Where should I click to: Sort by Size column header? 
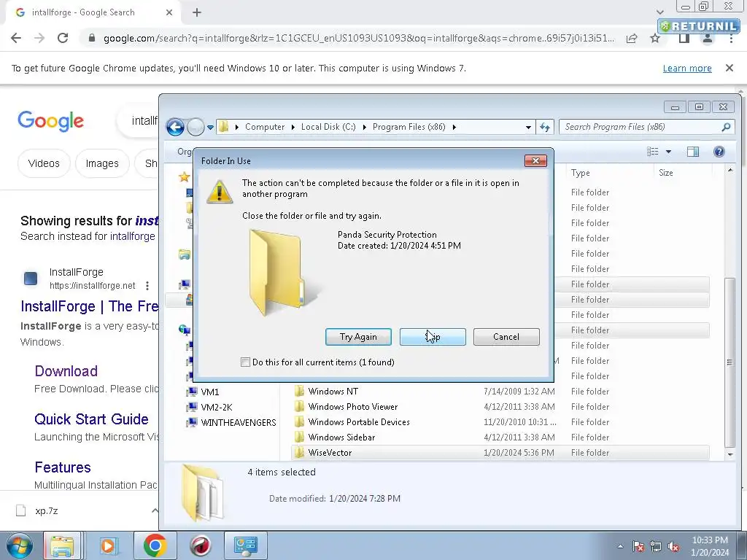[665, 173]
